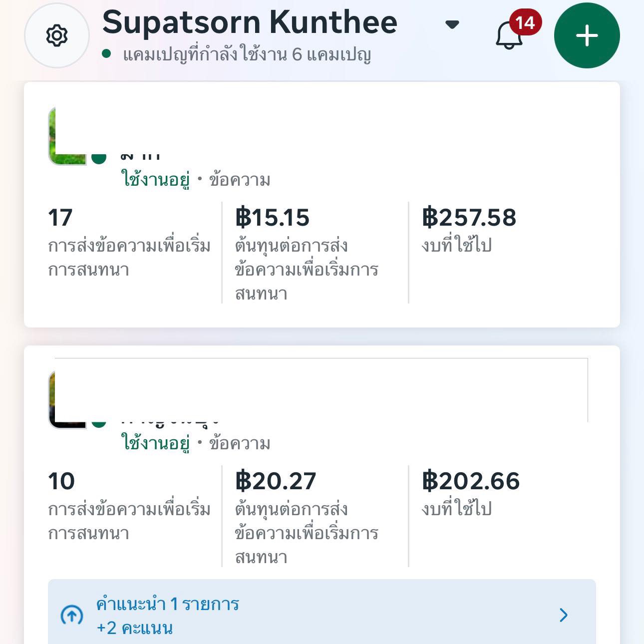Expand the account switcher dropdown arrow
The image size is (644, 644).
click(452, 24)
